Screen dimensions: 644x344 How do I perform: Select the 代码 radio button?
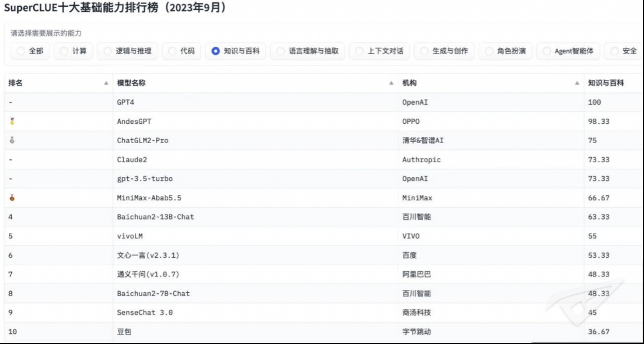(172, 51)
